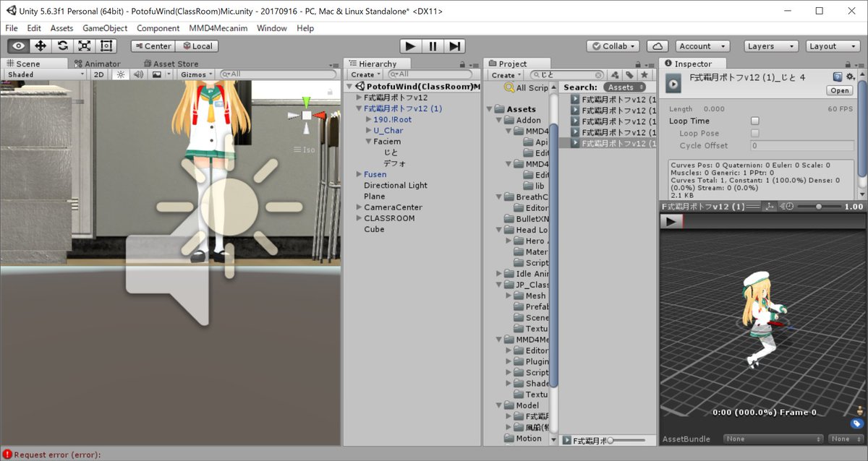The width and height of the screenshot is (868, 461).
Task: Toggle pivot Center mode button
Action: tap(153, 46)
